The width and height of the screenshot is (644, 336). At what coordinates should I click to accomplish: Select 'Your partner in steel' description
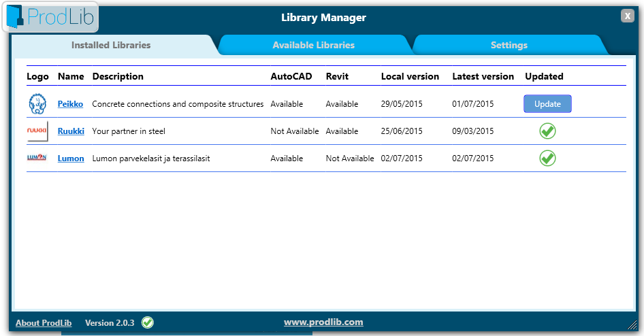[x=129, y=131]
